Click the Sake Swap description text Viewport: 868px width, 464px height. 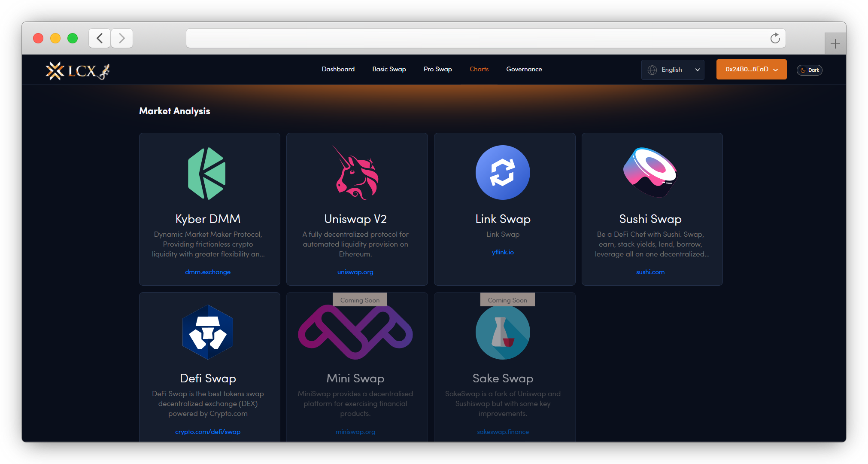[503, 403]
